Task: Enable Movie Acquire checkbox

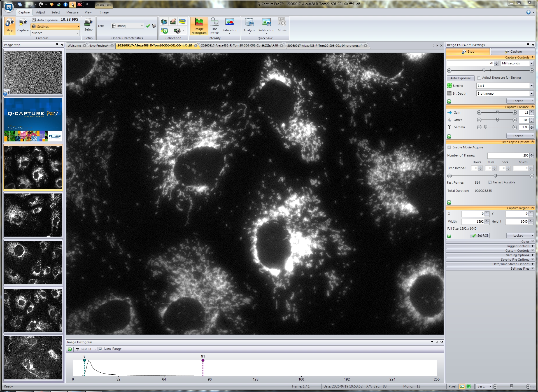Action: click(449, 147)
